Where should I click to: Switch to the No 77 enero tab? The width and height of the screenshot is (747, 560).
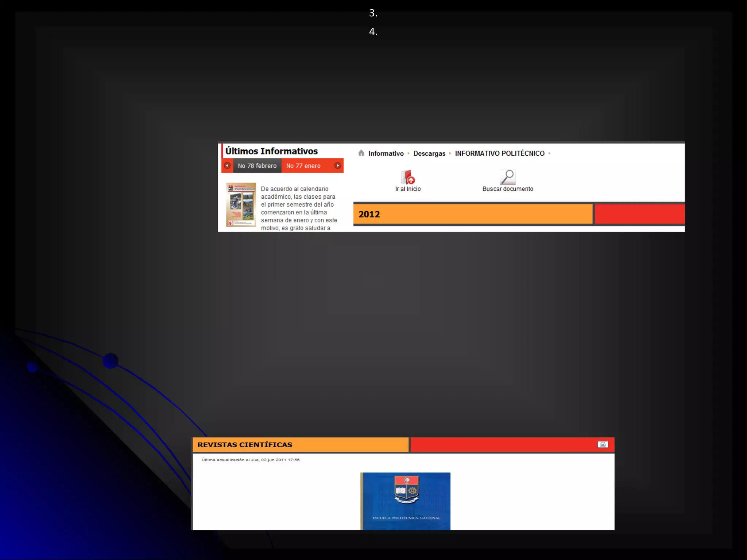tap(303, 166)
